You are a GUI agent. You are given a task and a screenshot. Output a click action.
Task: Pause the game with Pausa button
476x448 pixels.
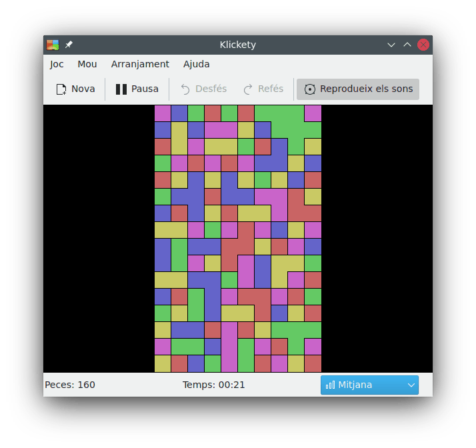click(x=137, y=89)
